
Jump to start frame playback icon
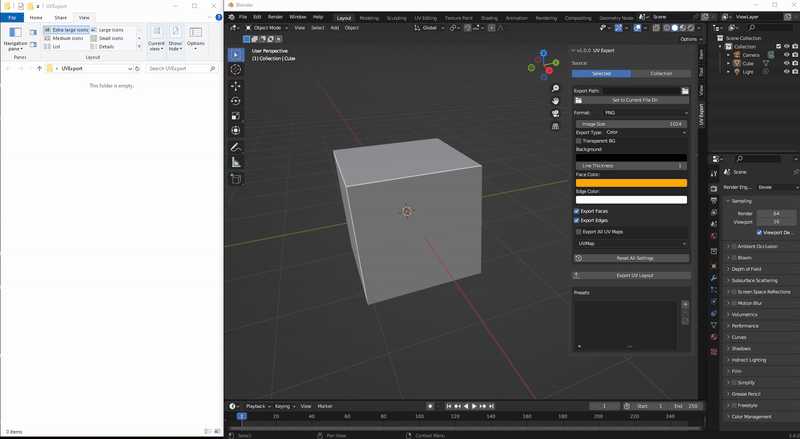pos(448,406)
